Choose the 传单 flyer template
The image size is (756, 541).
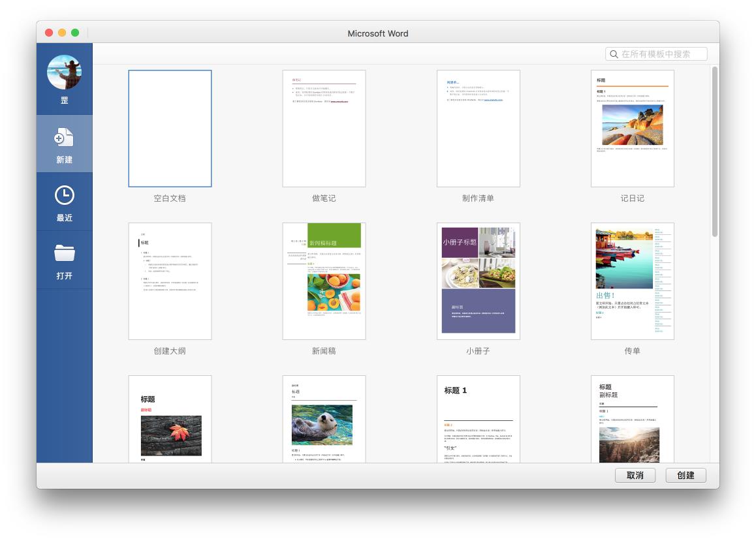click(x=632, y=281)
